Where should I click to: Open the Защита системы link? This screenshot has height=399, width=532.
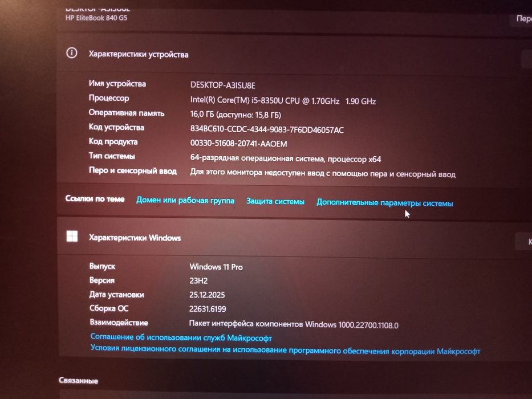tap(275, 201)
